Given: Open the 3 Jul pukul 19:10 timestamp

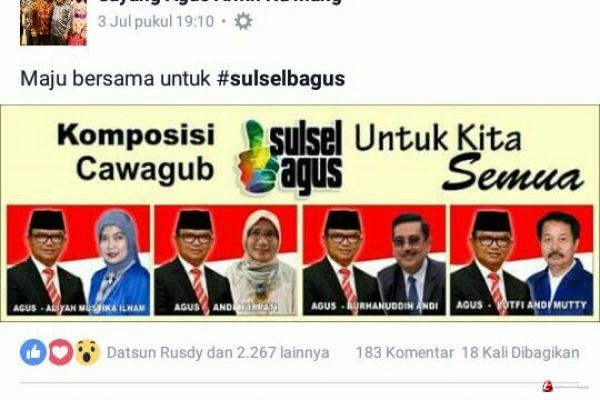Looking at the screenshot, I should pyautogui.click(x=156, y=21).
